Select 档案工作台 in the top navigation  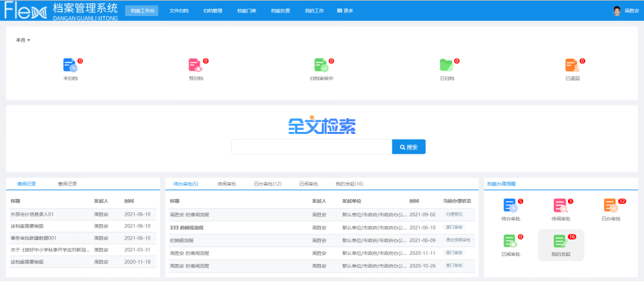pos(142,11)
